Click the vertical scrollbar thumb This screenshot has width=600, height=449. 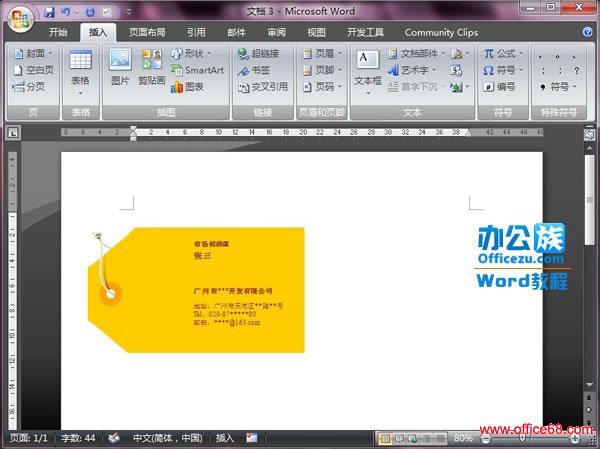click(589, 200)
